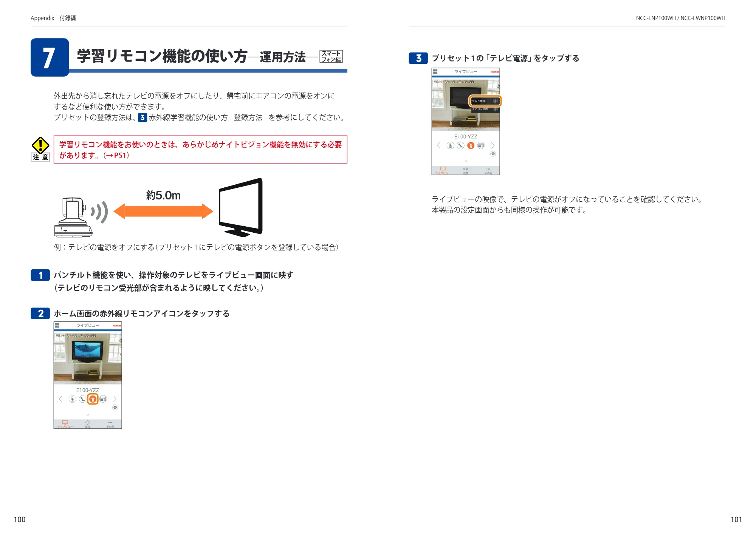Screen dimensions: 756x536
Task: Follow the (→P51) page reference in the caution box
Action: pyautogui.click(x=116, y=155)
